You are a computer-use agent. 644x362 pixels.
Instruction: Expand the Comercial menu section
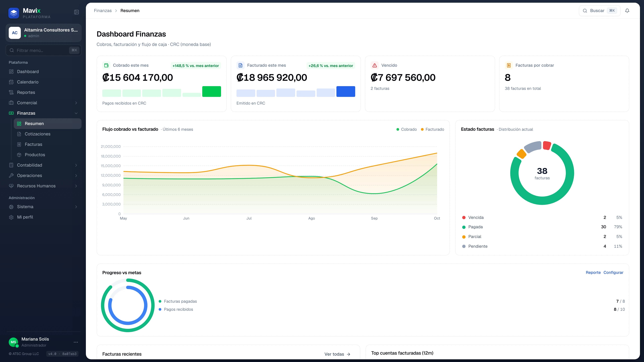click(x=43, y=103)
